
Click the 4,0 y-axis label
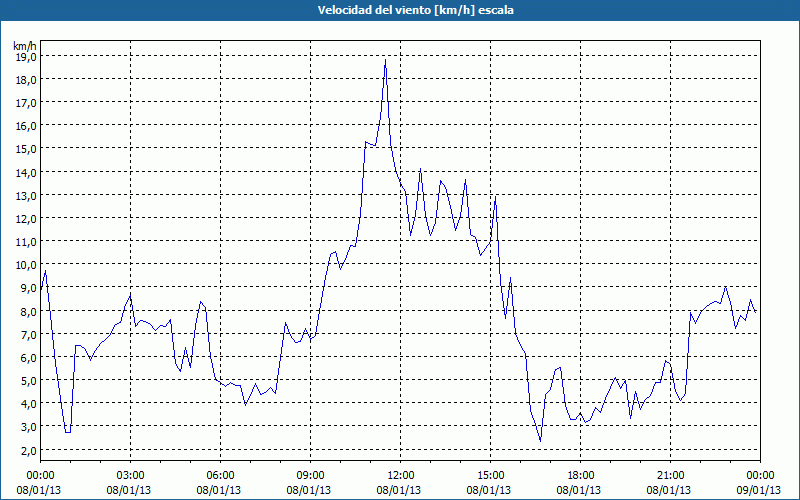pyautogui.click(x=28, y=403)
